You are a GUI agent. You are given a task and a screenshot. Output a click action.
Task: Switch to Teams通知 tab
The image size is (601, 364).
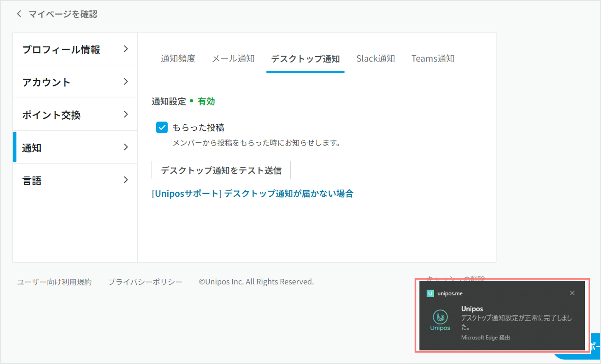433,59
